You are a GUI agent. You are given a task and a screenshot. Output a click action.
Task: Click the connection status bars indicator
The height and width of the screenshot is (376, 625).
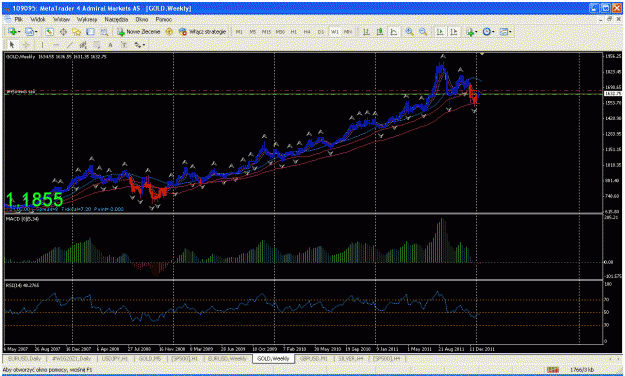click(552, 370)
